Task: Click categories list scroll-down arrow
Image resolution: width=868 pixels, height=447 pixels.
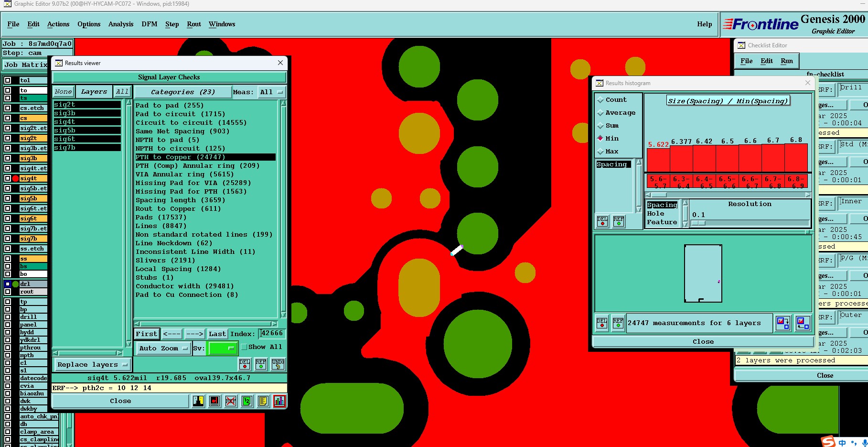Action: (283, 315)
